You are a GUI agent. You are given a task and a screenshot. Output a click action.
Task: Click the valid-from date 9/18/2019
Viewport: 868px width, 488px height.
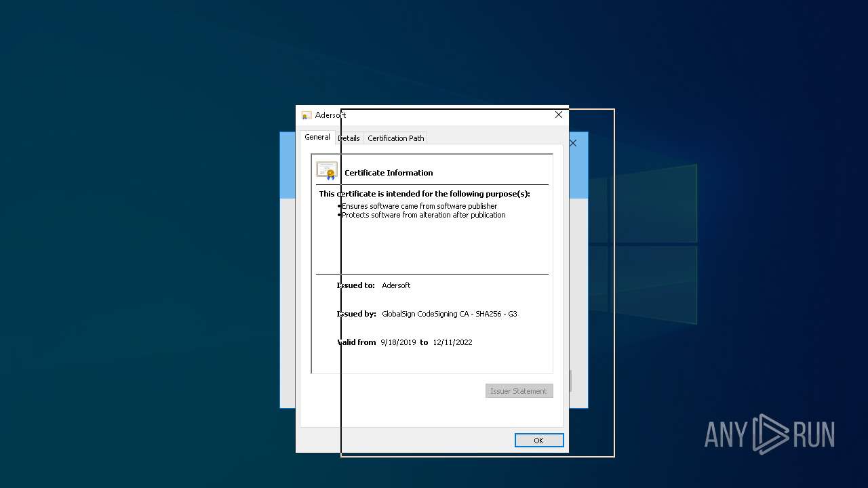398,342
